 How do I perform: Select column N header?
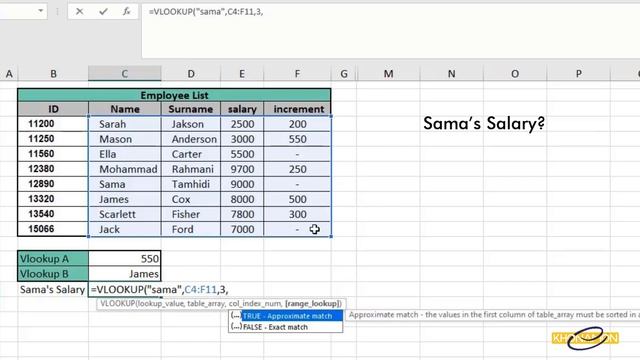pos(451,74)
